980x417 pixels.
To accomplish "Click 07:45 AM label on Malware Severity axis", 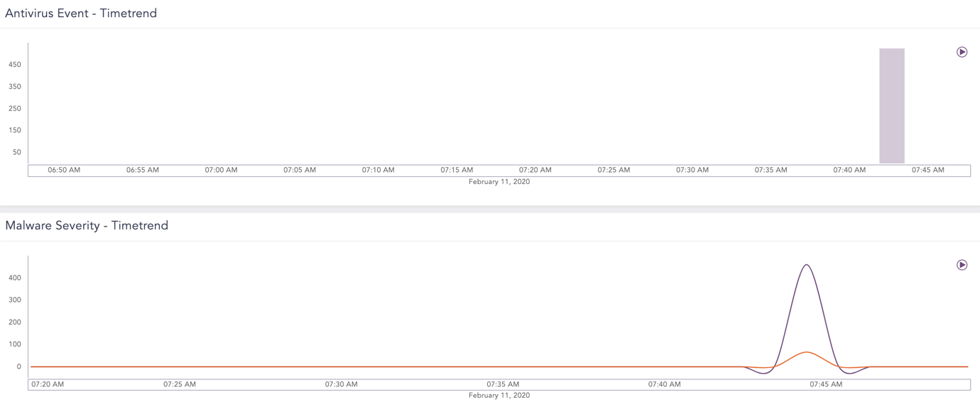I will pyautogui.click(x=826, y=384).
